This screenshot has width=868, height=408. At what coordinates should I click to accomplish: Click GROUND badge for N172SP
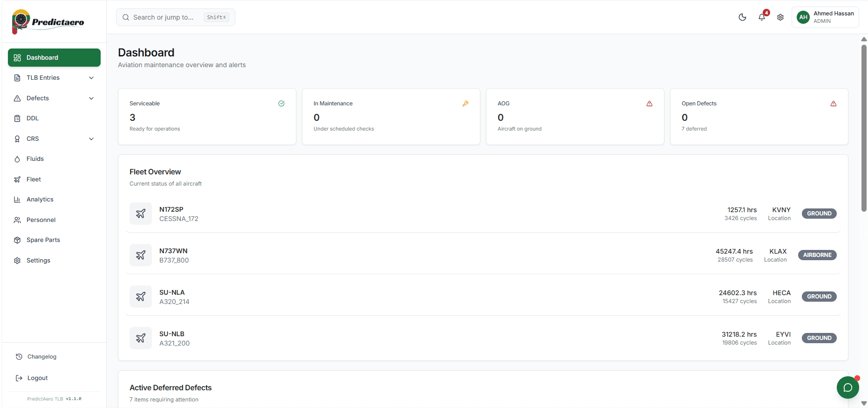tap(819, 214)
